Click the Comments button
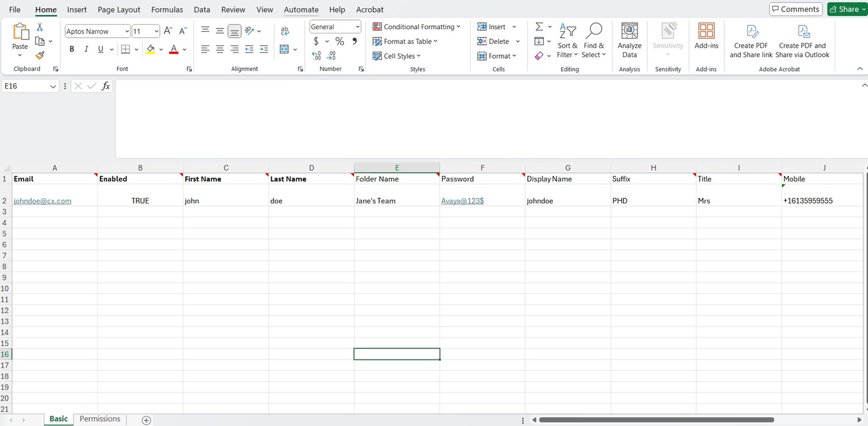The image size is (868, 426). 795,9
